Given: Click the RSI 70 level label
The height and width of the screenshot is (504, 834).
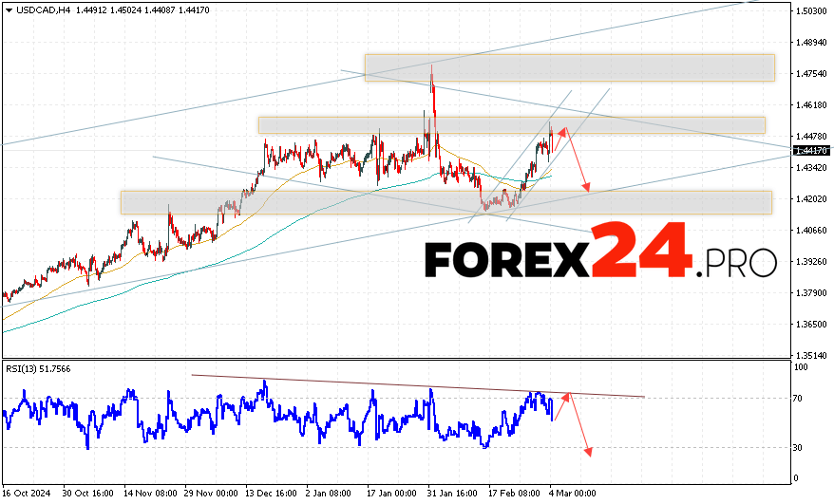Looking at the screenshot, I should (x=801, y=399).
